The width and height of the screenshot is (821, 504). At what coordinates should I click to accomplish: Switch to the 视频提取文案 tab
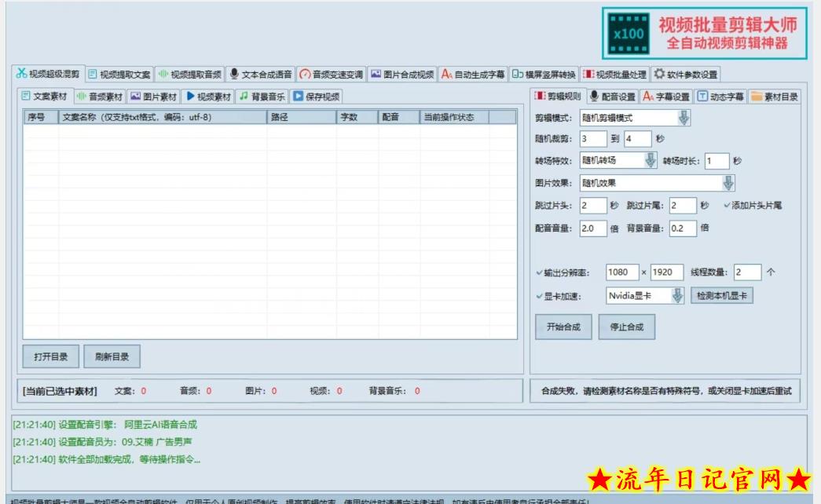[118, 73]
